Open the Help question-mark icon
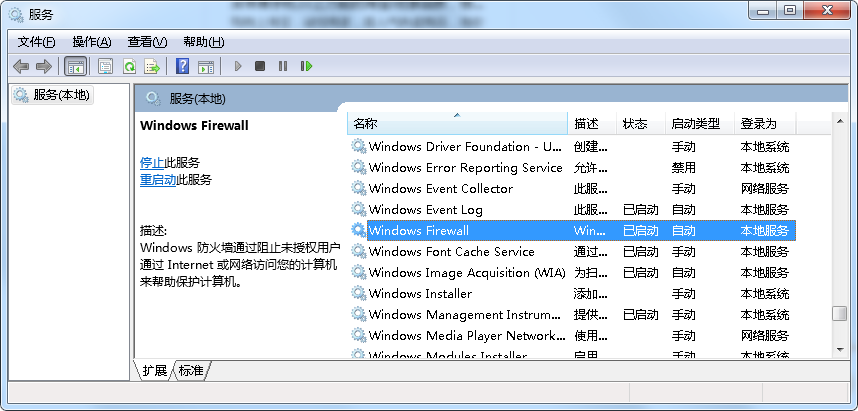 182,67
